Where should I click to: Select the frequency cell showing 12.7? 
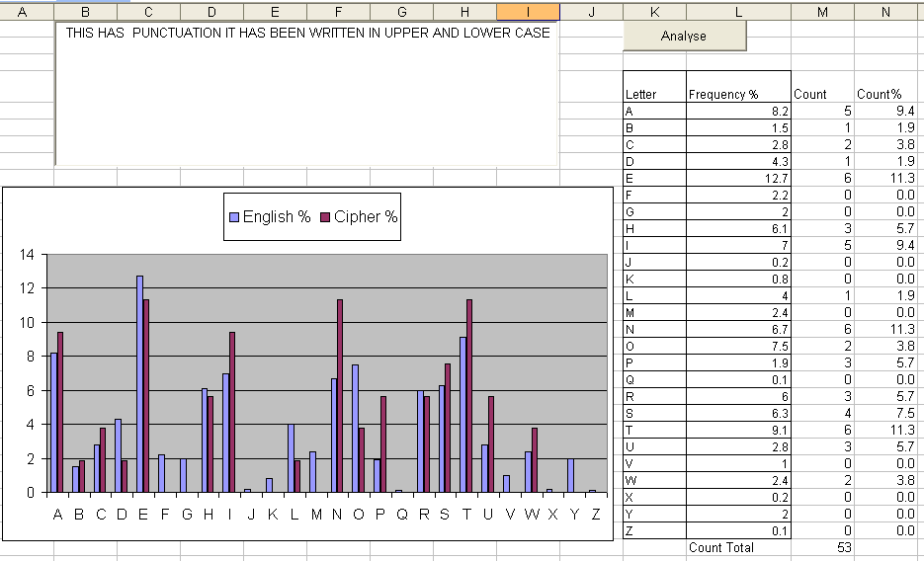coord(738,179)
